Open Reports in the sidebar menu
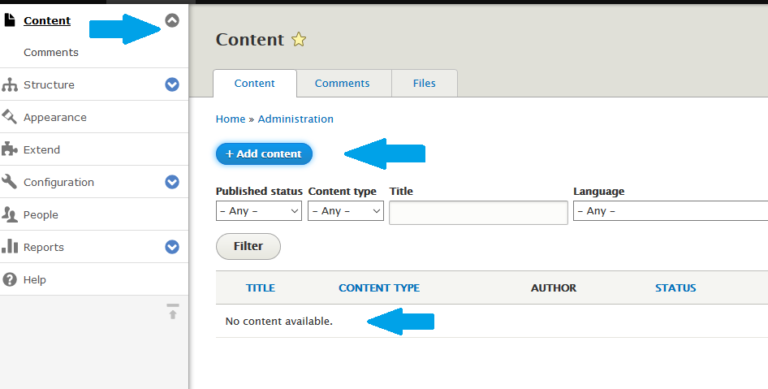Viewport: 768px width, 389px height. tap(44, 247)
